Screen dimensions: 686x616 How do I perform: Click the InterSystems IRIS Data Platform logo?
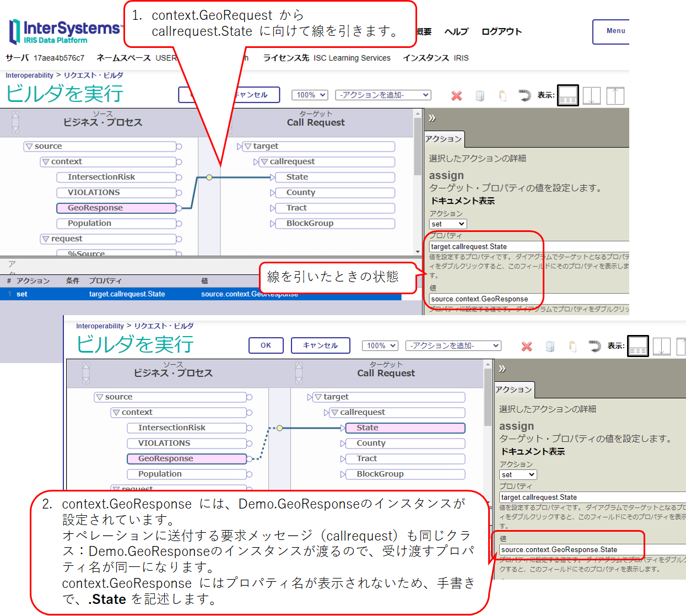(64, 31)
